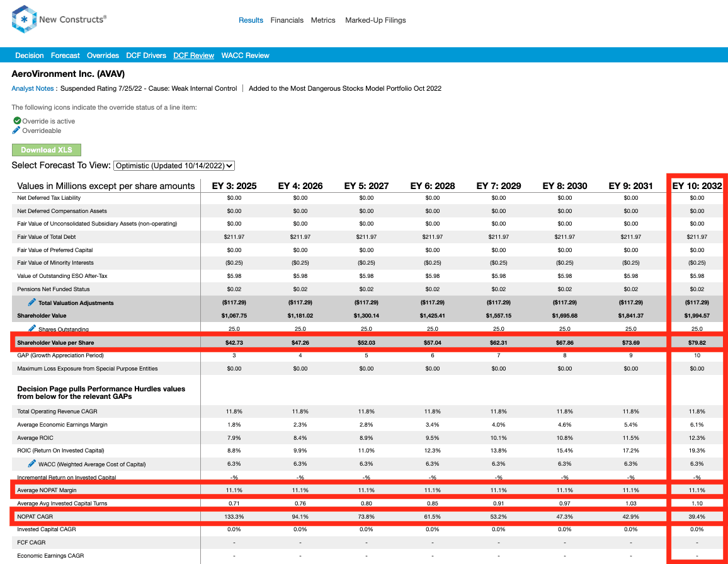Click pencil icon beside Total Valuation Adjustments
Image resolution: width=728 pixels, height=564 pixels.
pyautogui.click(x=31, y=302)
